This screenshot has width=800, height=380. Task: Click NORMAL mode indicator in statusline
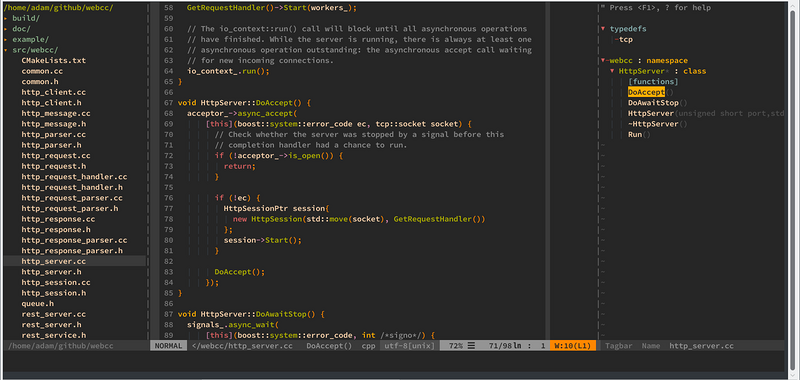coord(168,346)
